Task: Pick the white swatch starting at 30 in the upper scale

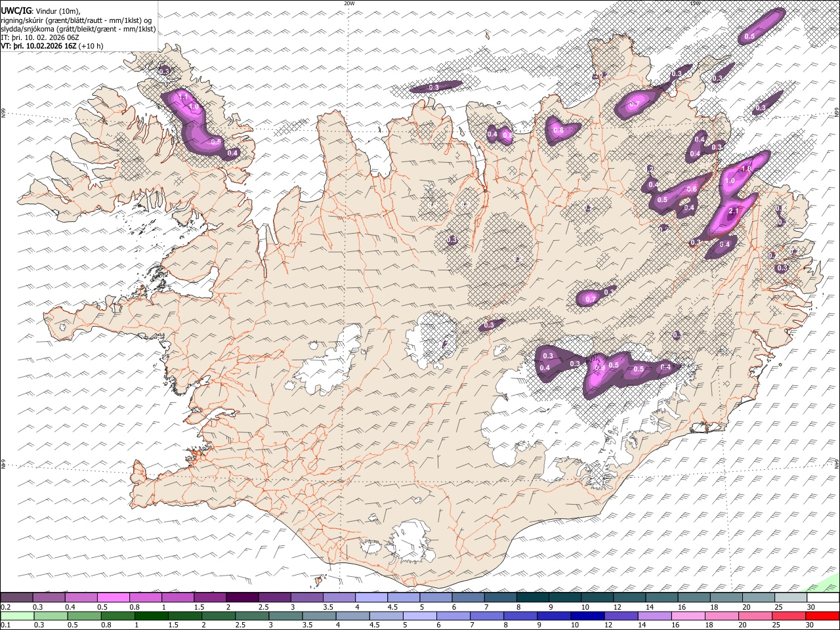Action: click(x=823, y=598)
